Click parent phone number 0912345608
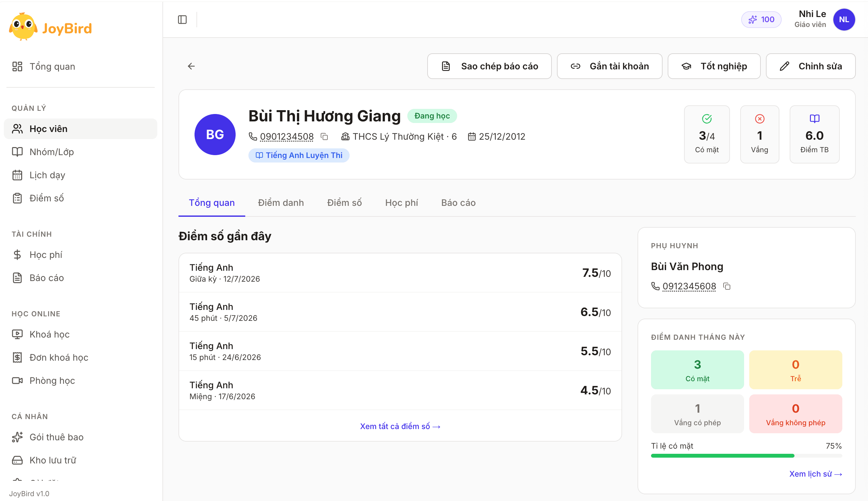868x501 pixels. tap(689, 286)
